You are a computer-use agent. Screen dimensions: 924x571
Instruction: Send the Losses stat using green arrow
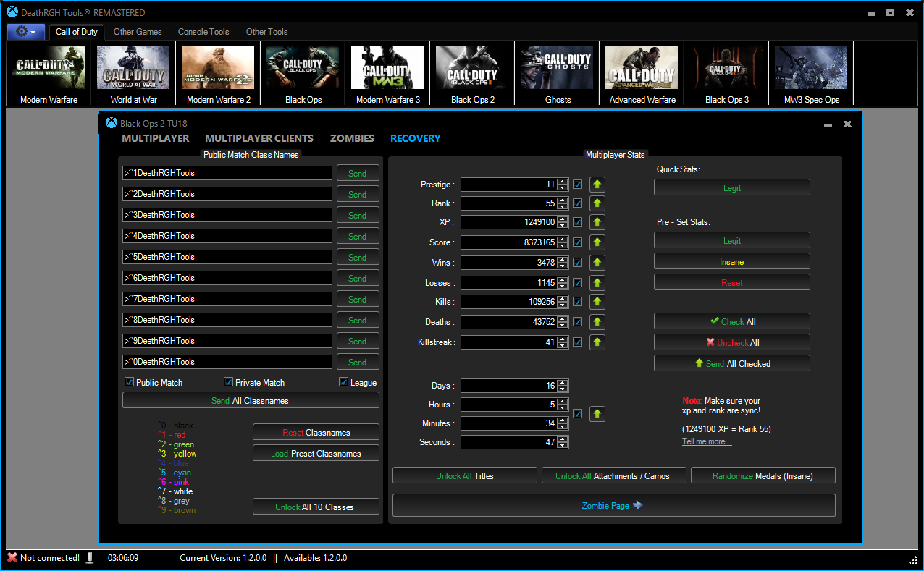click(x=597, y=283)
